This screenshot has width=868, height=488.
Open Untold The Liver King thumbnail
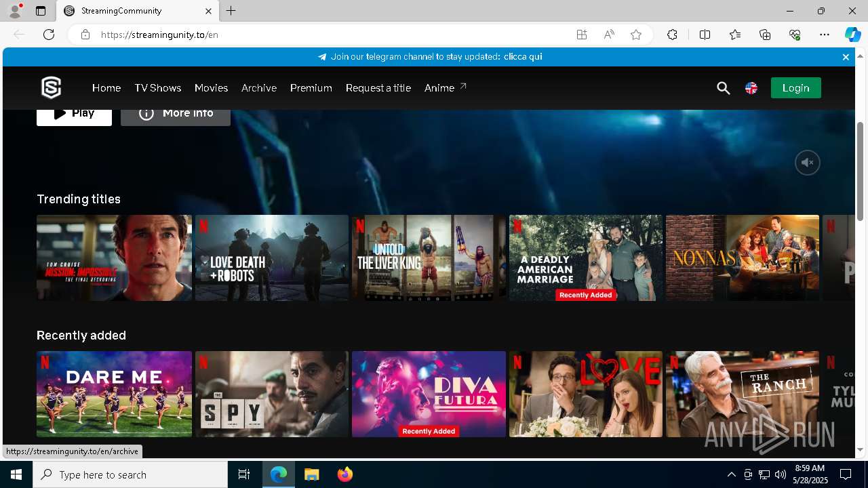pyautogui.click(x=429, y=258)
